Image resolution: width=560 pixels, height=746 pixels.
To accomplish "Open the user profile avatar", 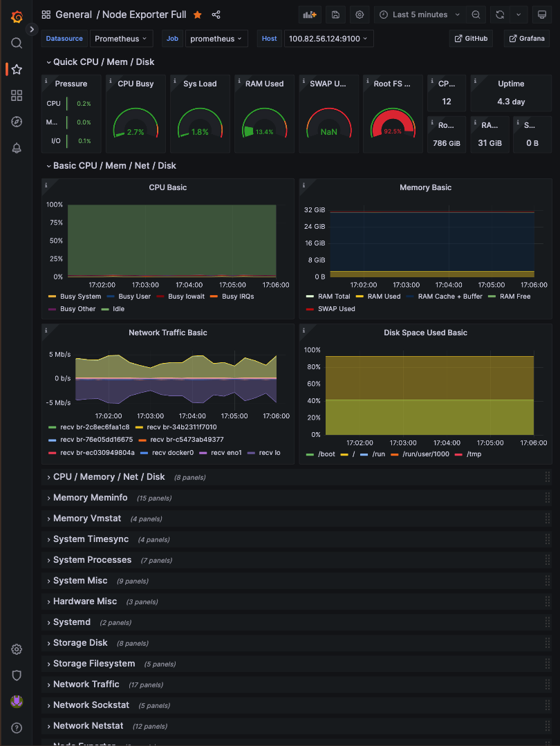I will 17,701.
